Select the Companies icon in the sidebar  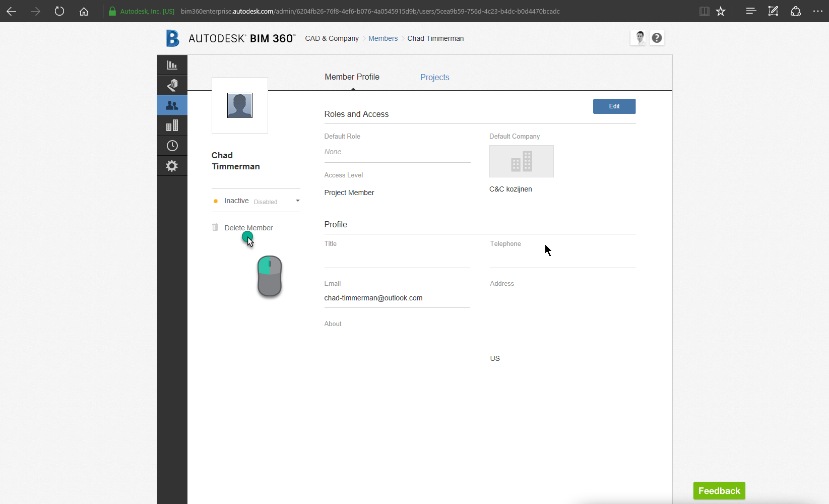coord(172,125)
